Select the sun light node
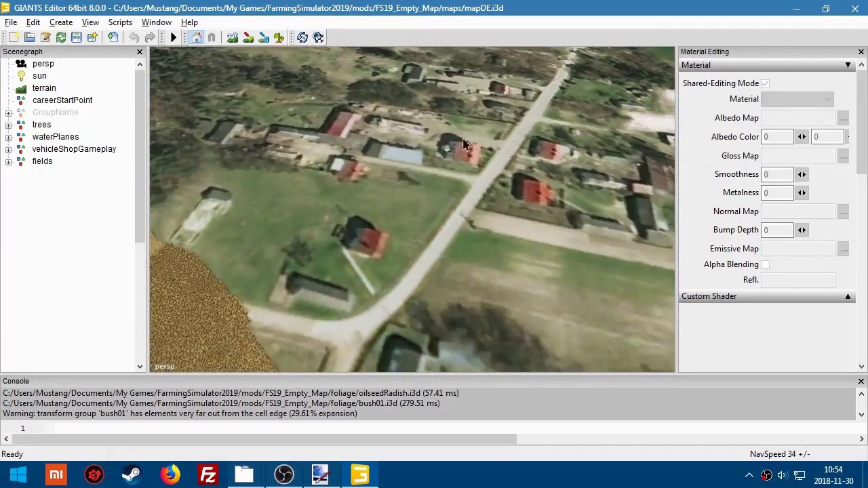 tap(39, 76)
